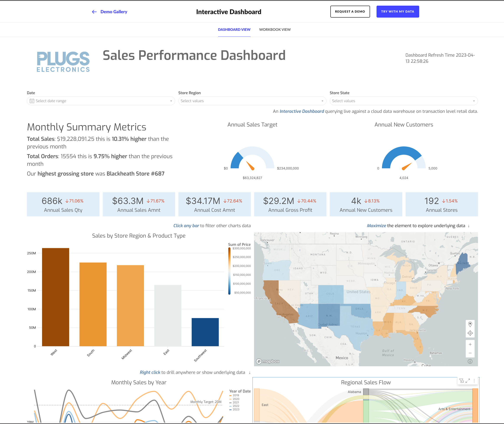Viewport: 504px width, 424px height.
Task: Click the maximize arrows on Regional Sales Flow
Action: tap(468, 381)
